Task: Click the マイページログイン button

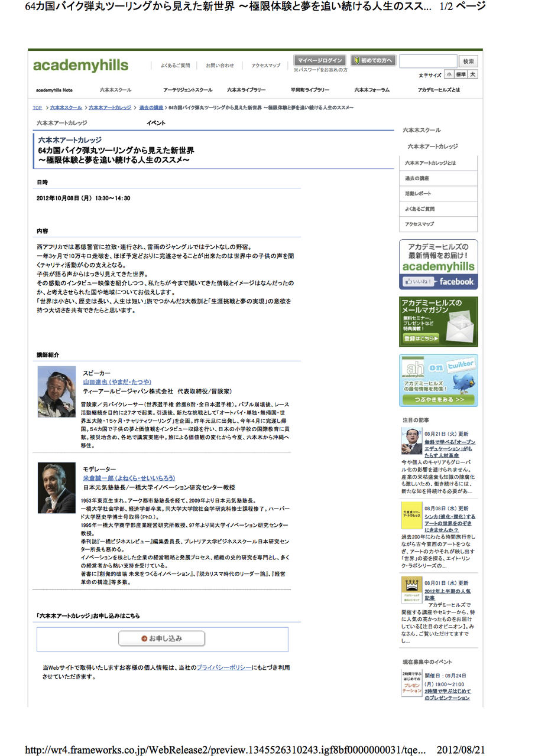Action: [320, 60]
